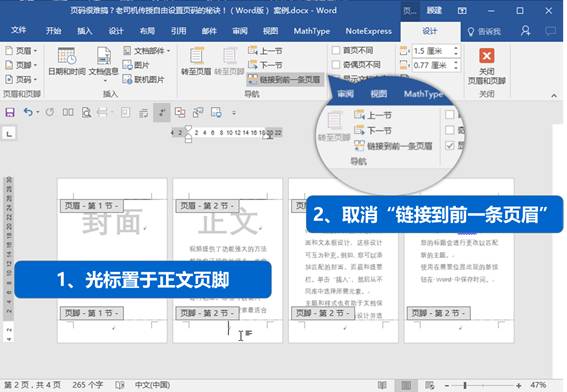Click the 顾建 account name
The image size is (567, 392).
(434, 10)
